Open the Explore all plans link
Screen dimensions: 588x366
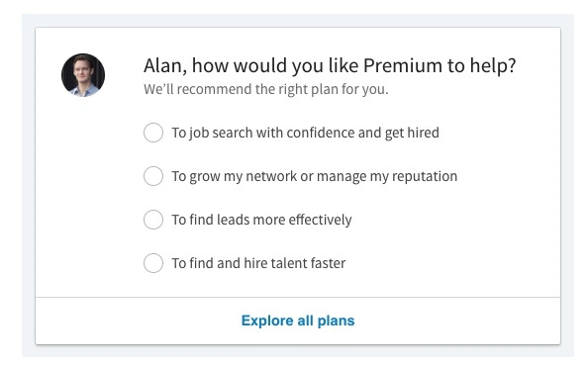point(298,320)
